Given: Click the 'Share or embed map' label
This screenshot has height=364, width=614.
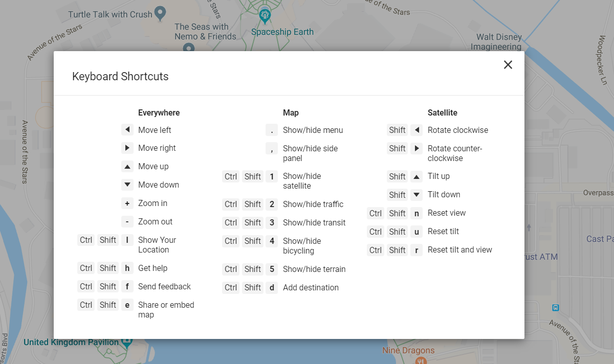Looking at the screenshot, I should (x=166, y=310).
